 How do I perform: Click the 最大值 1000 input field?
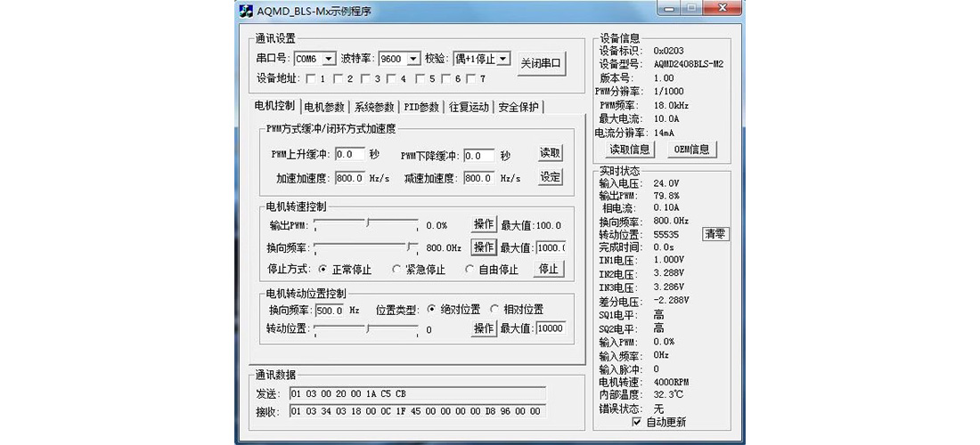click(x=551, y=247)
